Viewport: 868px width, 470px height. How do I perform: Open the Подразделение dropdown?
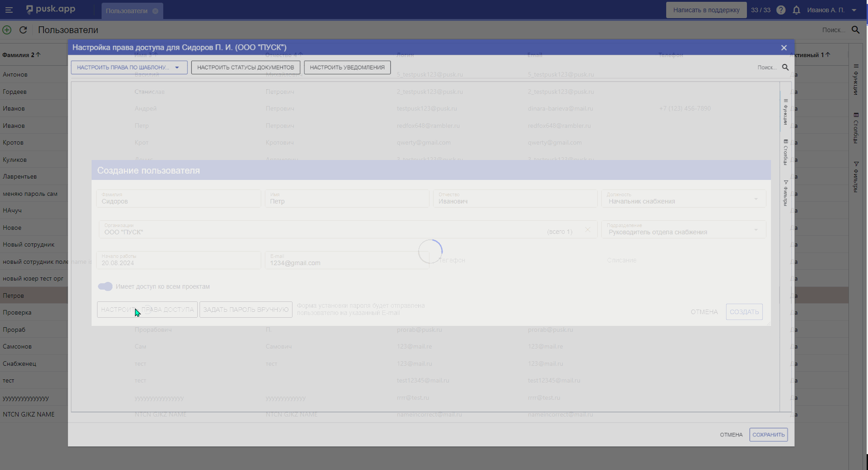tap(684, 229)
